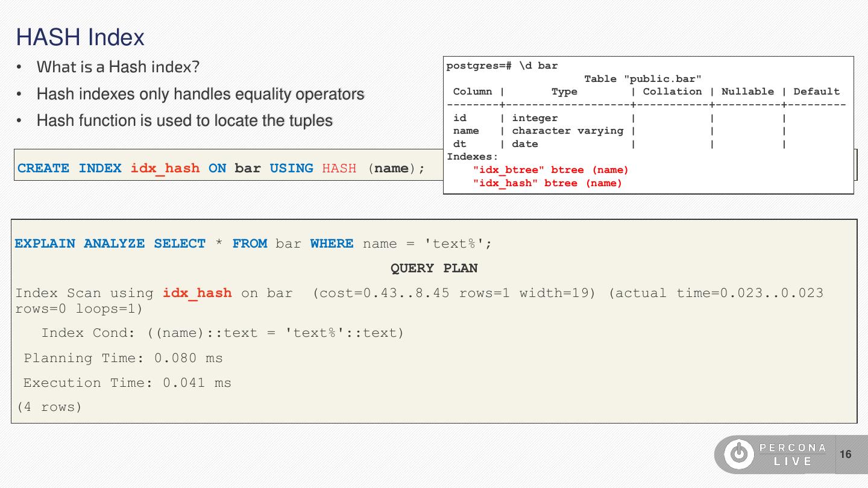Viewport: 868px width, 488px height.
Task: Click the EXPLAIN ANALYZE keyword
Action: point(80,243)
